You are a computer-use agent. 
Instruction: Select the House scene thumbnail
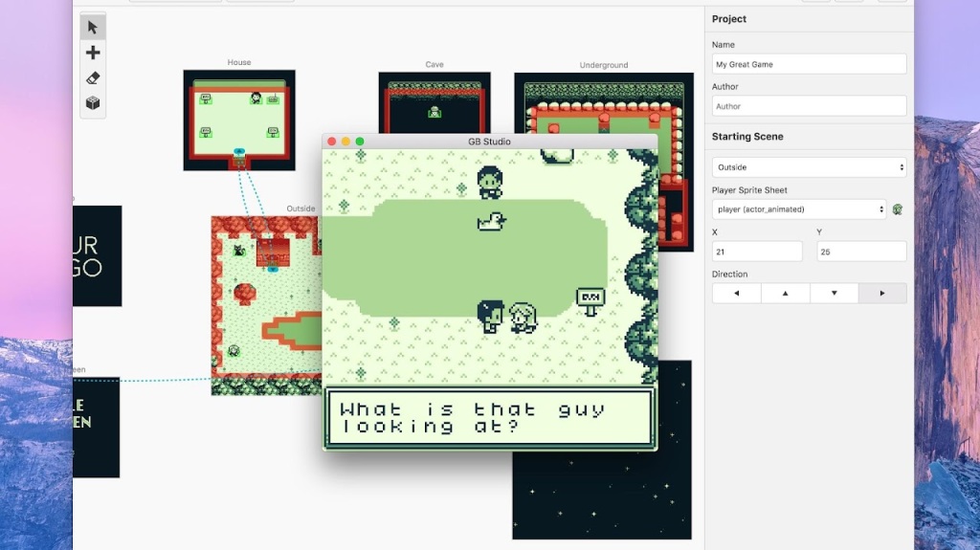[x=239, y=120]
